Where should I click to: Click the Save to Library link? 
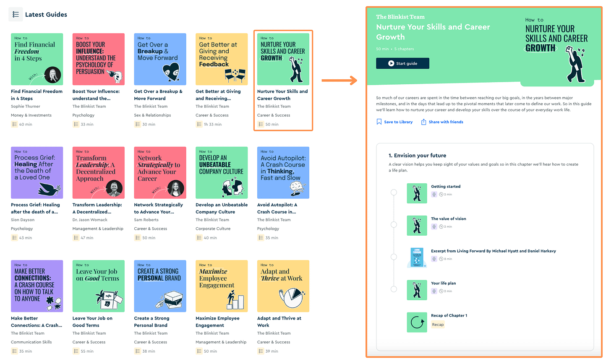[398, 122]
